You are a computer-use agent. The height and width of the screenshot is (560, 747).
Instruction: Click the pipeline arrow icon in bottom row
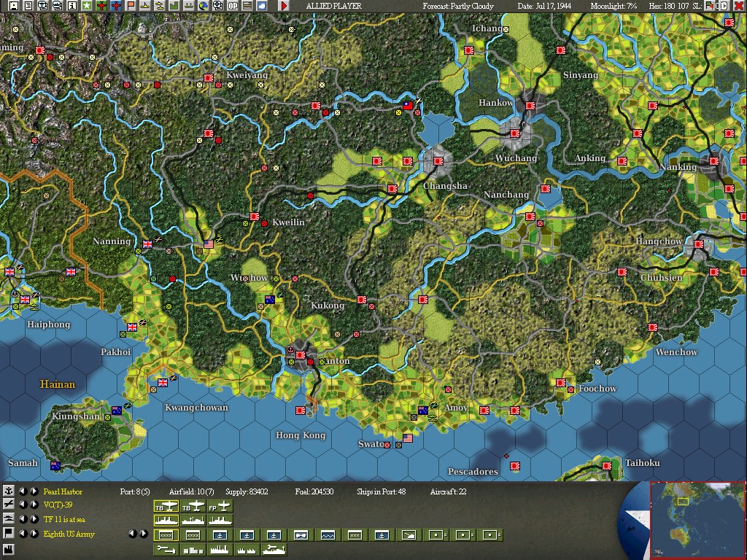pos(166,550)
